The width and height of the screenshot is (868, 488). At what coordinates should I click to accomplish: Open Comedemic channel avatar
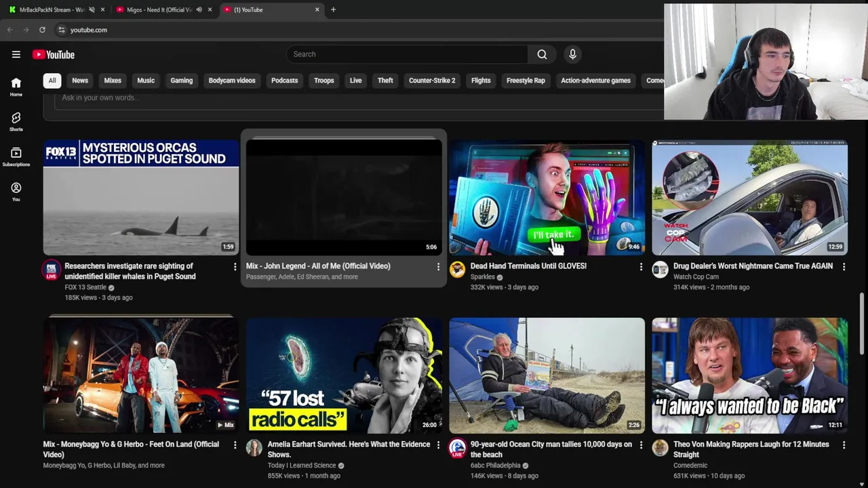(x=660, y=447)
